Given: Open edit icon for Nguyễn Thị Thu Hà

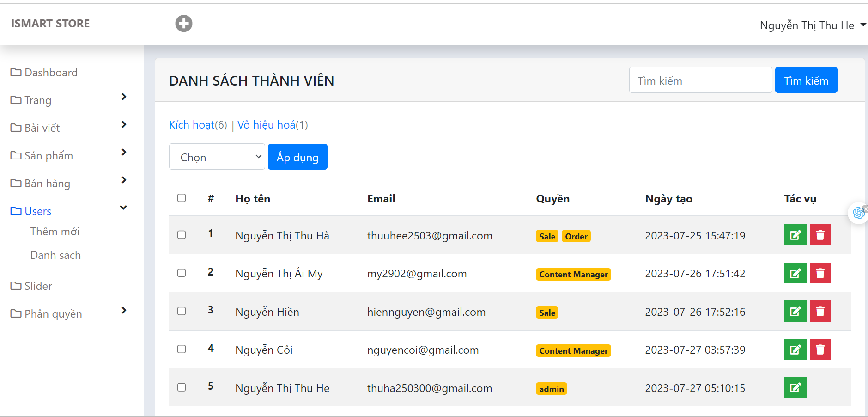Looking at the screenshot, I should [795, 235].
